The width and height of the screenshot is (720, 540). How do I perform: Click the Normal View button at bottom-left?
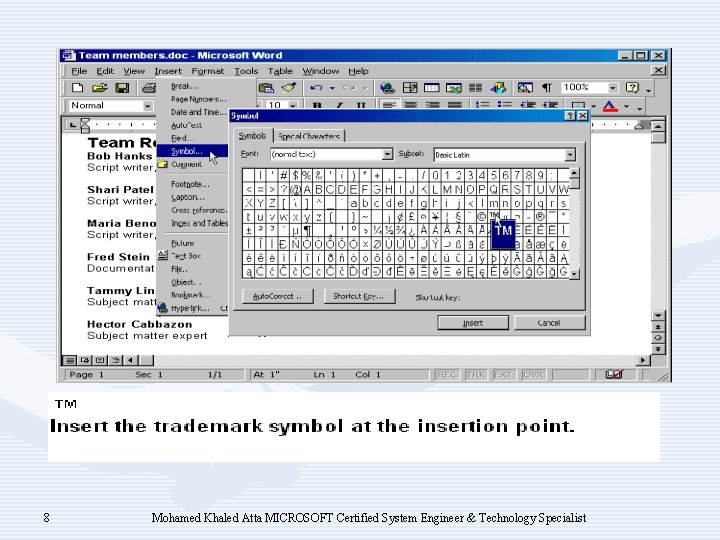70,360
